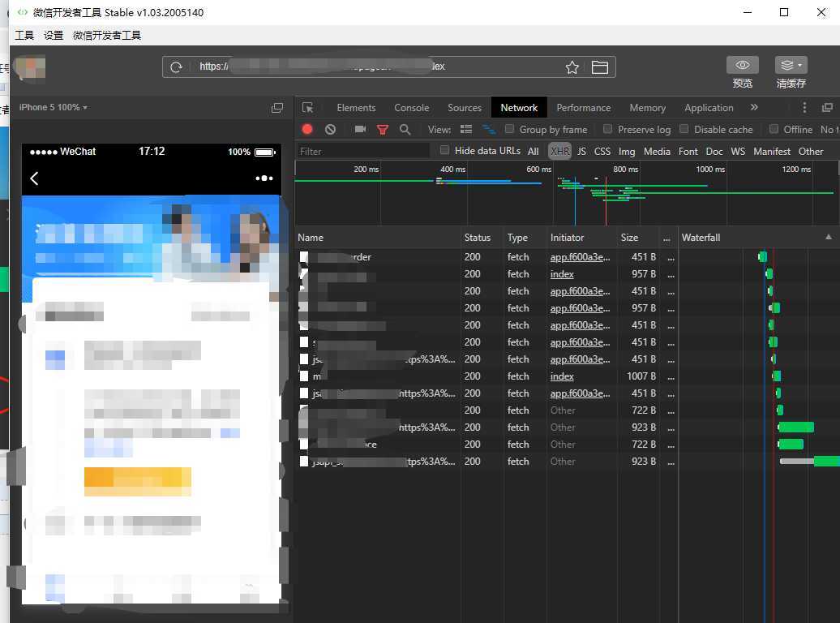
Task: Filter requests by Other
Action: click(x=811, y=151)
